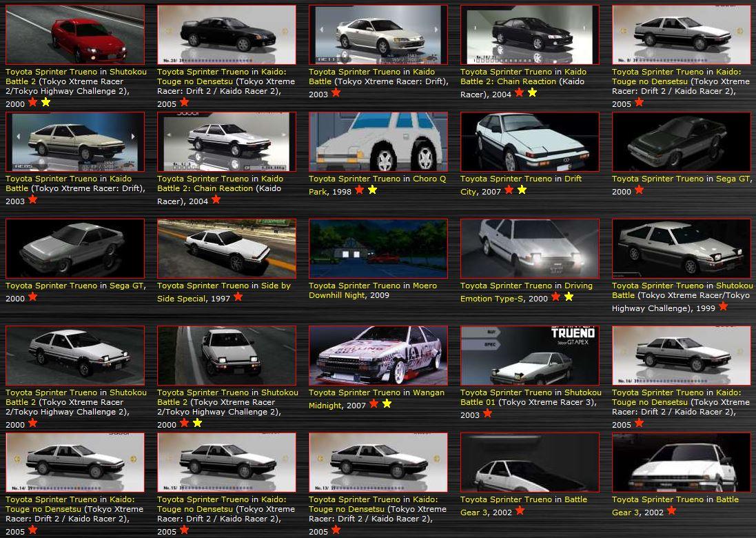This screenshot has height=538, width=756.
Task: Click the "(Tokyo Xtreme Racer 3)" text
Action: (x=546, y=402)
